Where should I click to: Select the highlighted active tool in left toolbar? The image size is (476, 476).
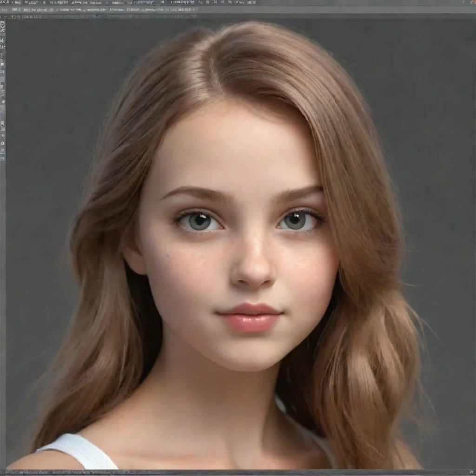(2, 79)
